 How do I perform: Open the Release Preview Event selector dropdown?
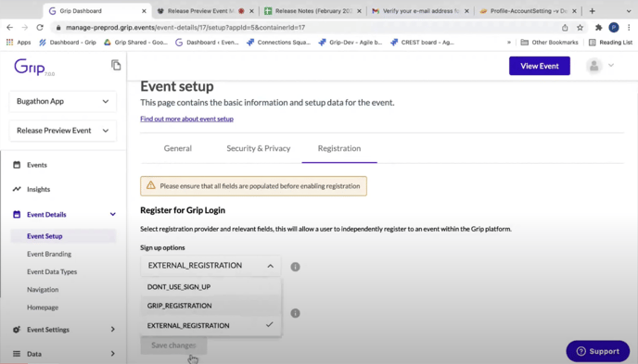point(63,131)
